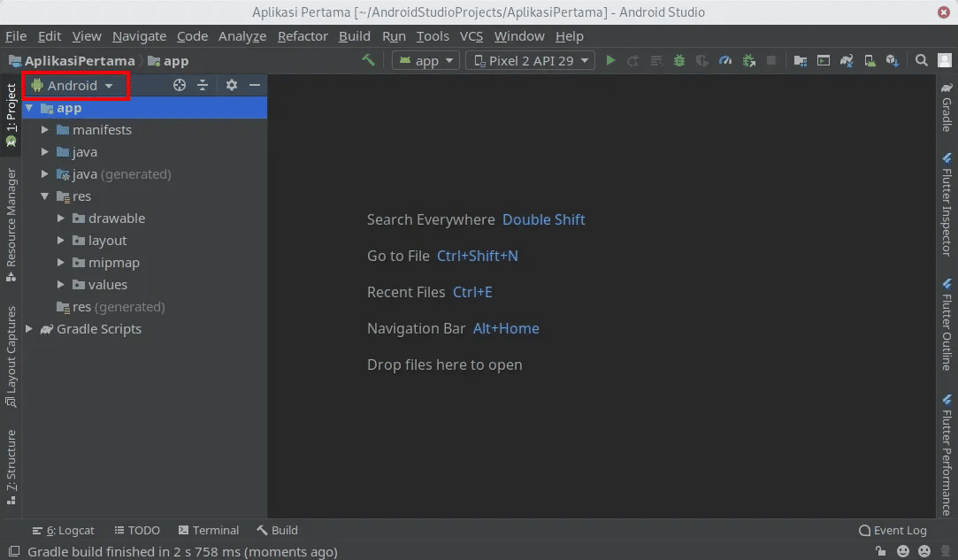Click the inspector icon at status bar end
Viewport: 958px width, 560px height.
tap(947, 551)
